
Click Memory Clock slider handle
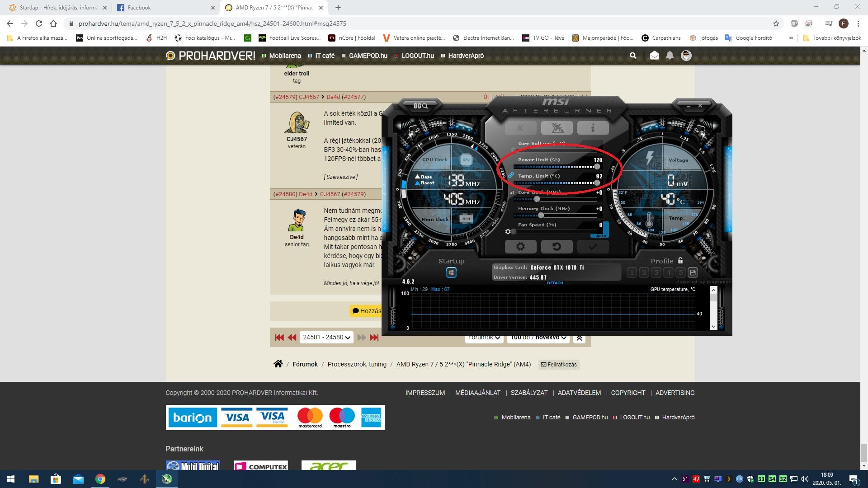541,216
